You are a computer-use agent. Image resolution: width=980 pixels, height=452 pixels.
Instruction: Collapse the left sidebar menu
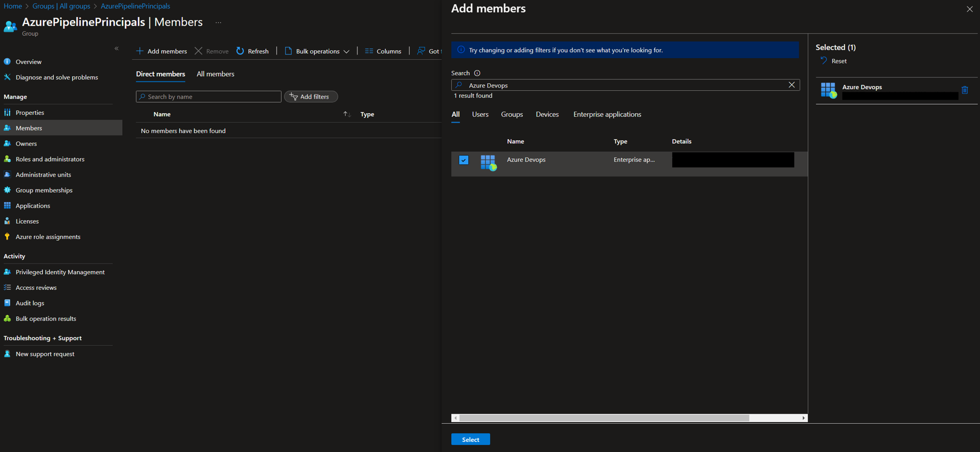[117, 49]
